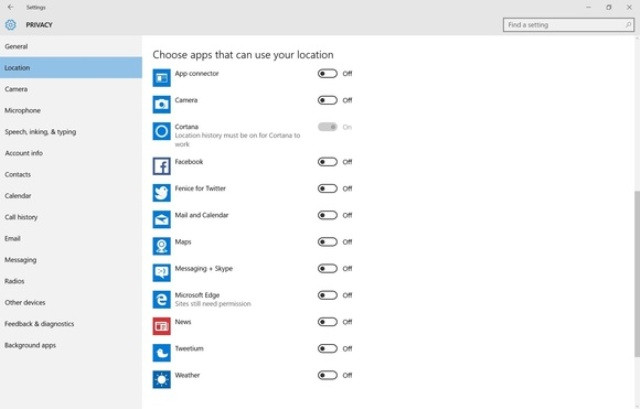Switch on App connector location toggle
The width and height of the screenshot is (640, 409).
[x=327, y=73]
